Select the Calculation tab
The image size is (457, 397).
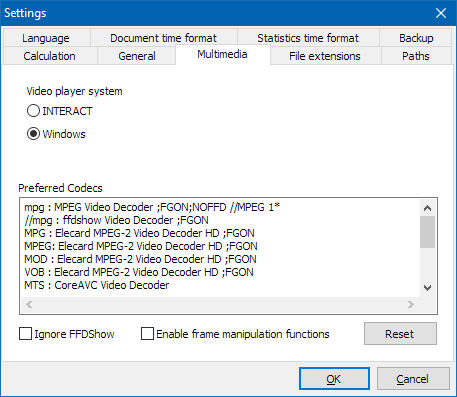tap(50, 56)
